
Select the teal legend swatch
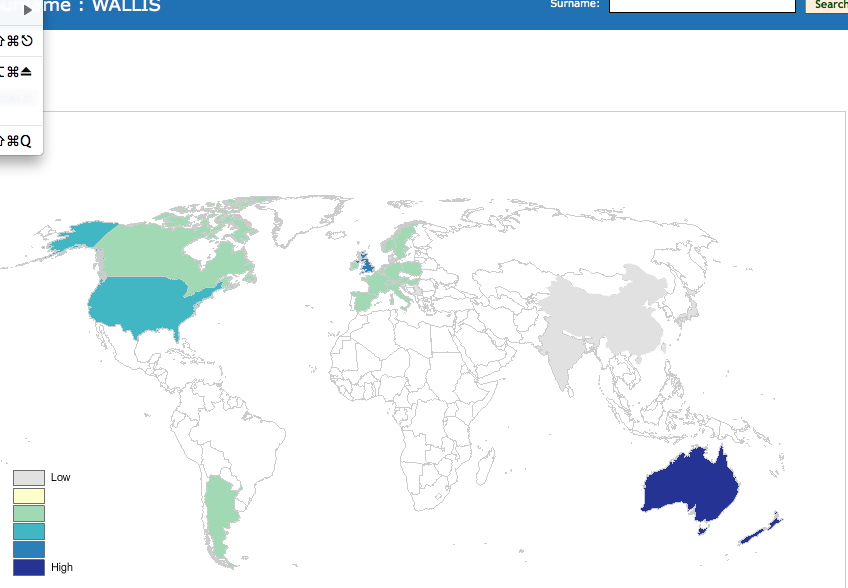(x=29, y=531)
